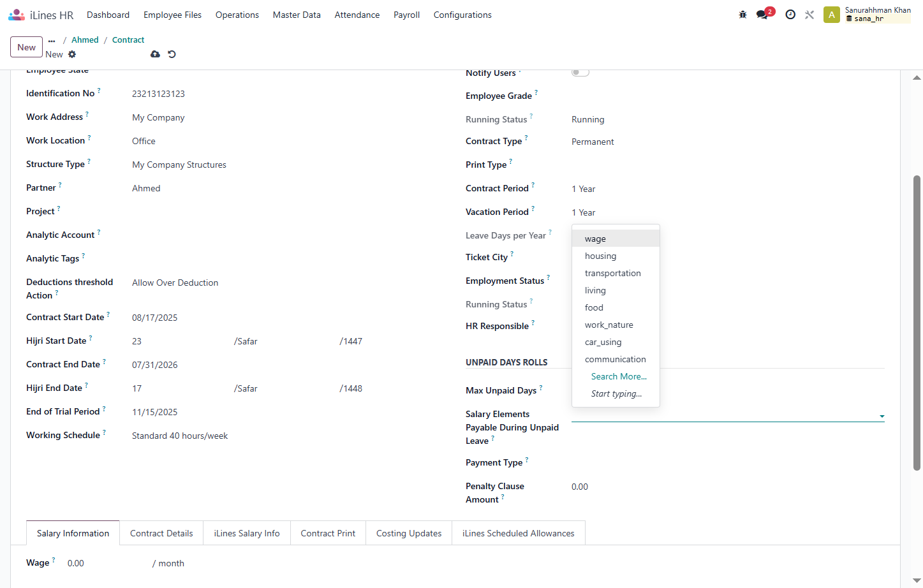
Task: Choose communication in the dropdown list
Action: tap(616, 359)
